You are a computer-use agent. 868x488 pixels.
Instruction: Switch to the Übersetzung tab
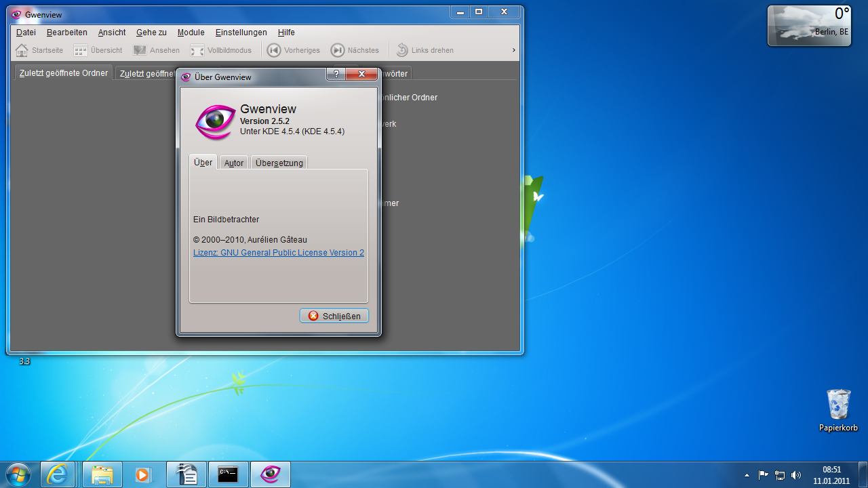[279, 163]
